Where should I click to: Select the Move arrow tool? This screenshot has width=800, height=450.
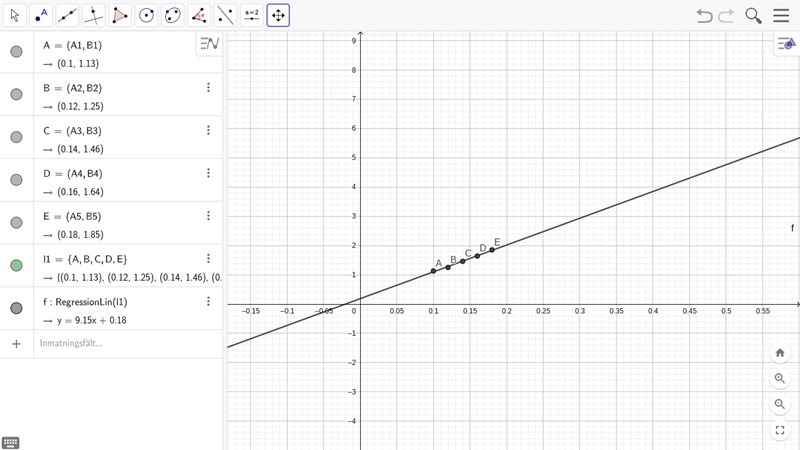[x=14, y=15]
